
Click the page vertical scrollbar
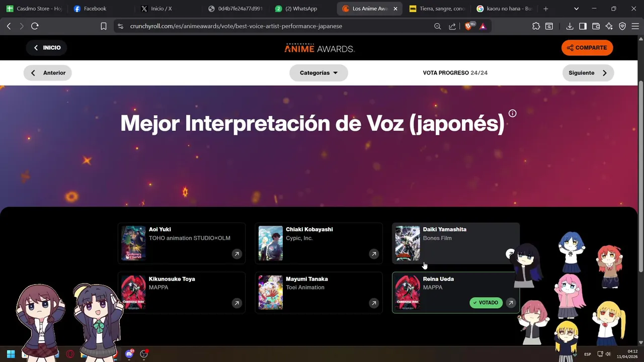(x=640, y=176)
